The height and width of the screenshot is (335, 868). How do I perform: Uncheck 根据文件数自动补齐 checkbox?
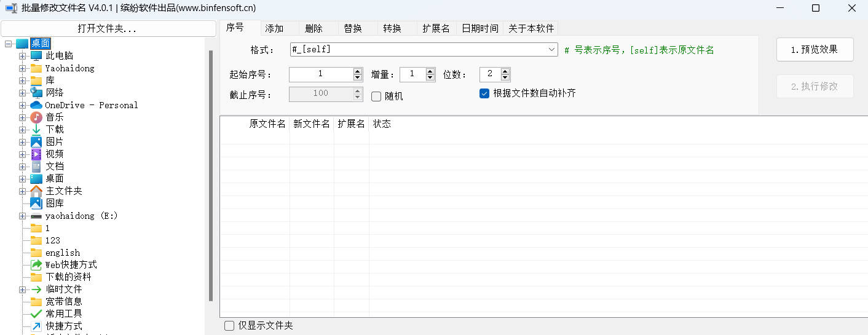pyautogui.click(x=484, y=93)
